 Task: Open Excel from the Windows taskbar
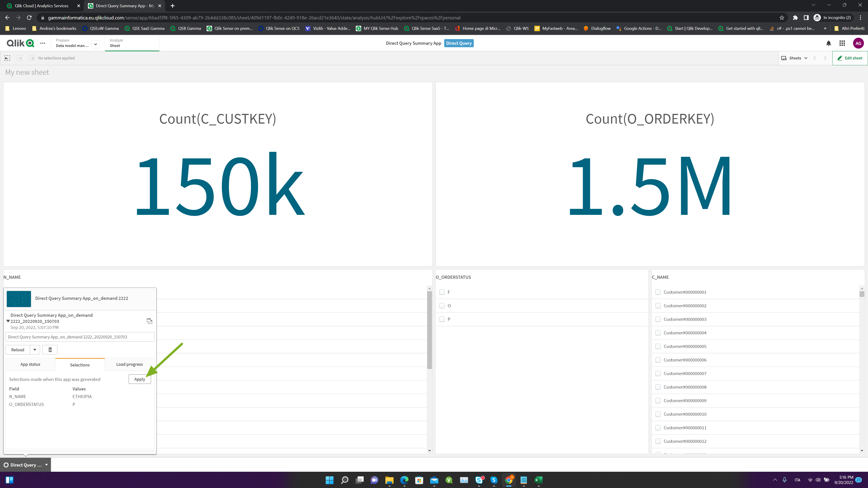pyautogui.click(x=538, y=480)
